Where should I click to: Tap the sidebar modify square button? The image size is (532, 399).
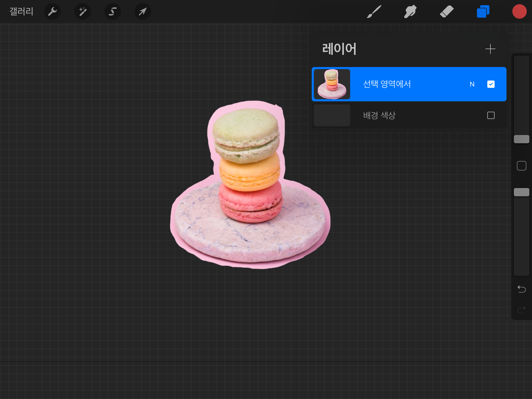tap(521, 166)
